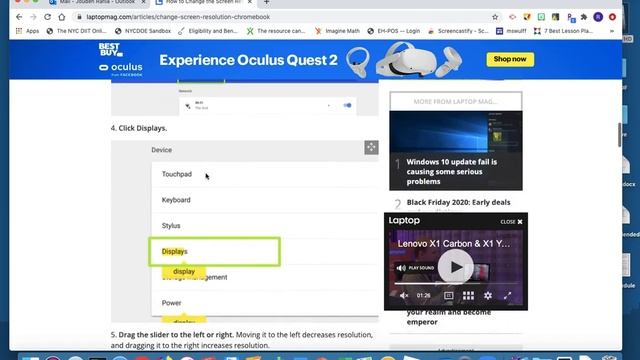Click the video progress bar

point(456,283)
